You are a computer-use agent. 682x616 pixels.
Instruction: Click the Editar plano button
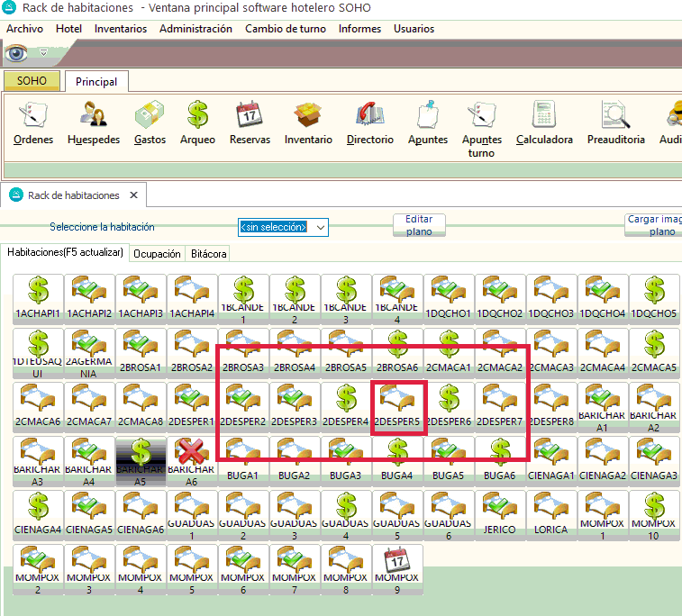click(419, 225)
